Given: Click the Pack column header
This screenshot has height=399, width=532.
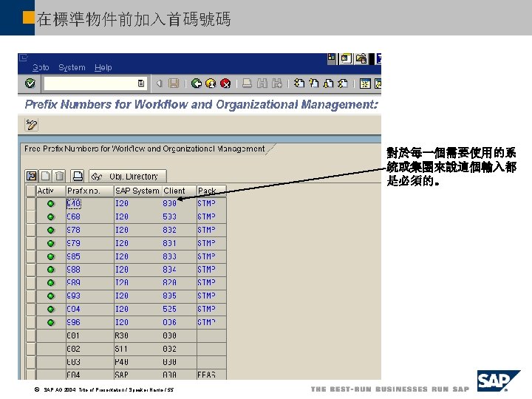Looking at the screenshot, I should (x=211, y=191).
